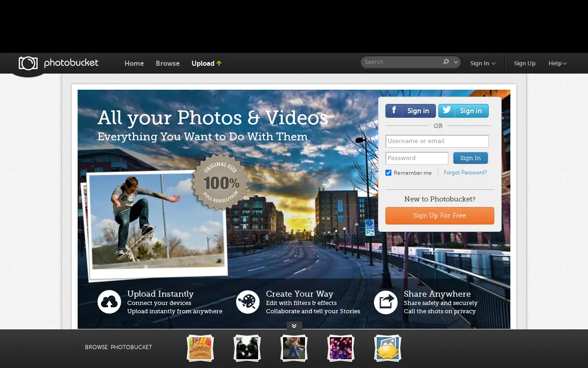The height and width of the screenshot is (368, 588).
Task: Click the Password field
Action: click(417, 158)
